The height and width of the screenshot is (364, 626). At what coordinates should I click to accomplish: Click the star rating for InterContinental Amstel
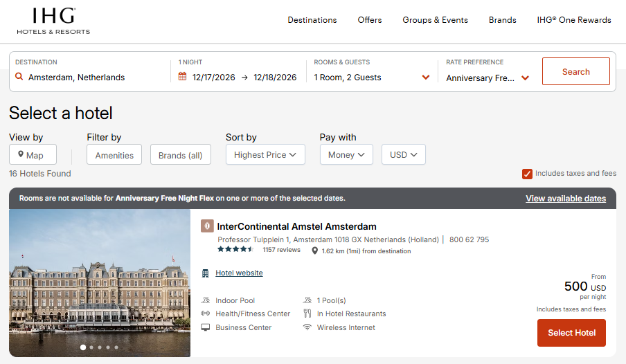coord(235,249)
